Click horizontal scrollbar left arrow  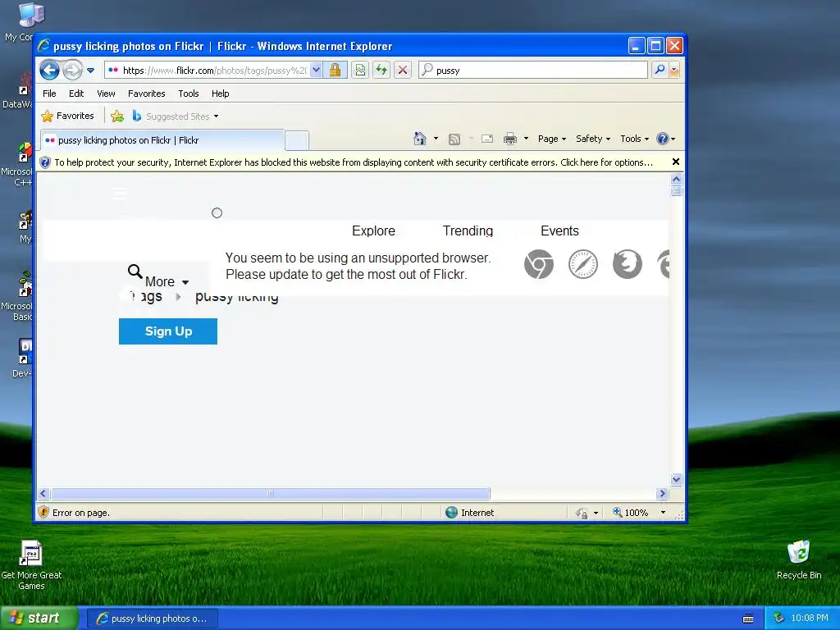click(44, 493)
